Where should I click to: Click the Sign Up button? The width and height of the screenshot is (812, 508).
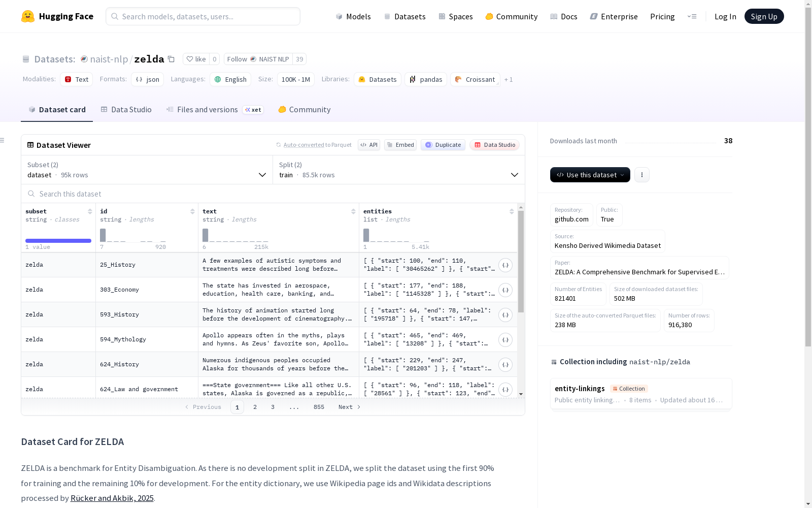pyautogui.click(x=764, y=16)
